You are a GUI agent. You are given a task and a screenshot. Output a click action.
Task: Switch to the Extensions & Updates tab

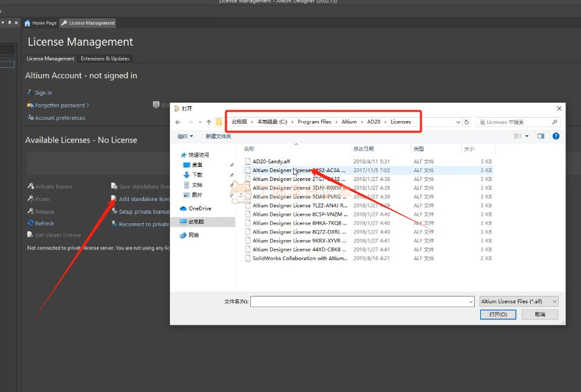[x=105, y=58]
